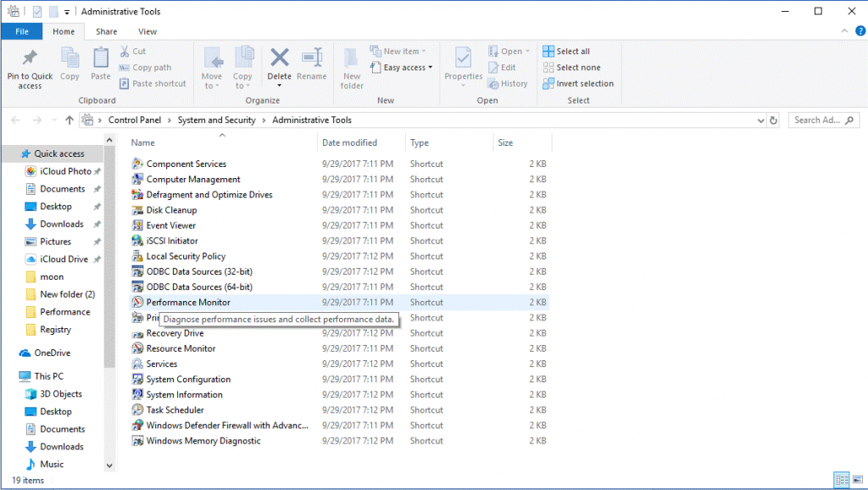
Task: Select Recovery Drive in the list
Action: 175,333
